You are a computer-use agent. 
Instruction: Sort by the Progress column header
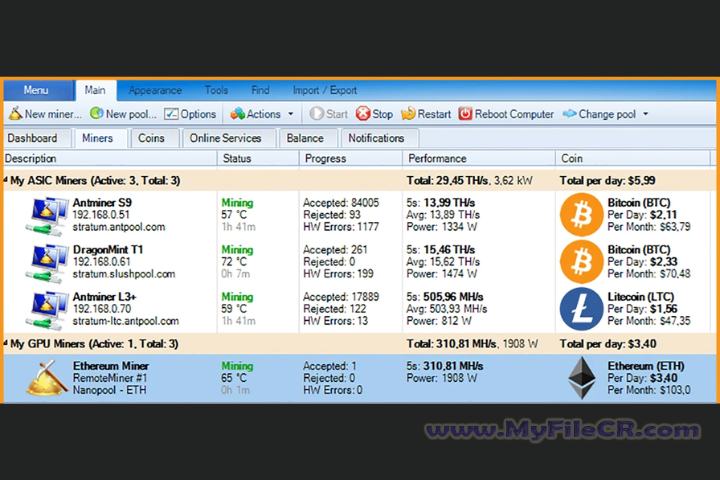click(x=351, y=158)
